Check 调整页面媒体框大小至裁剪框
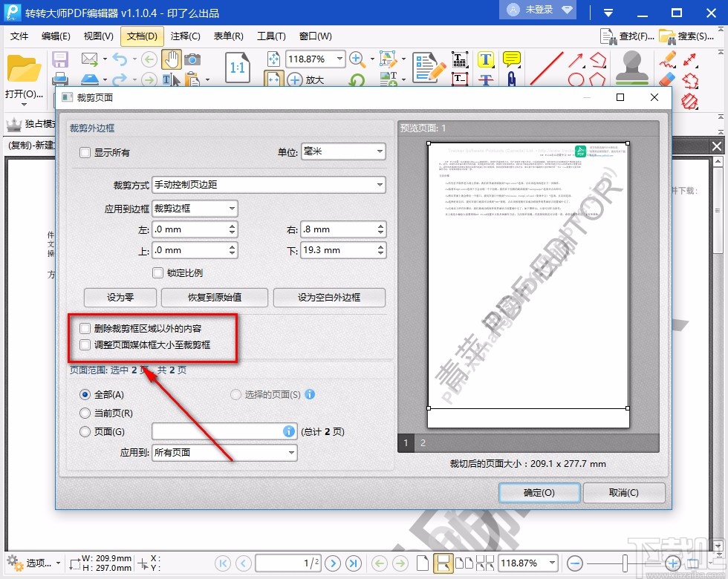728x579 pixels. click(x=85, y=344)
